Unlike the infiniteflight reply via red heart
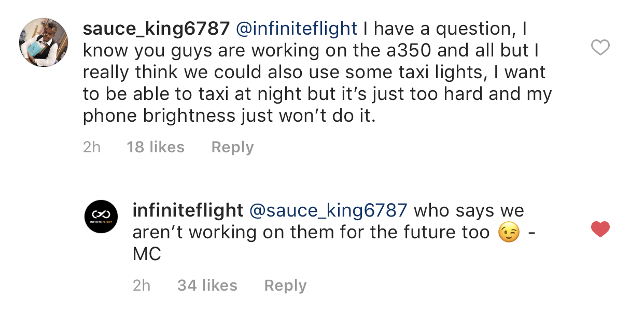The width and height of the screenshot is (644, 315). tap(600, 229)
